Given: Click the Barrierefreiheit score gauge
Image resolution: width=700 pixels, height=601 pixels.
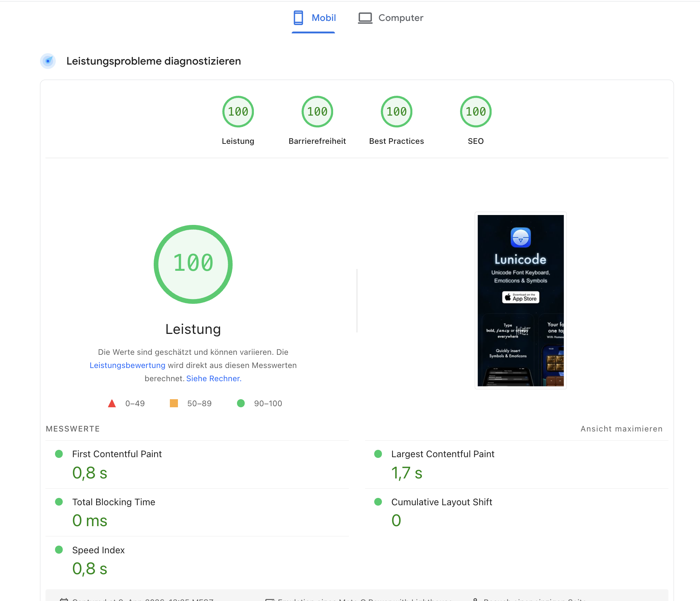Looking at the screenshot, I should pyautogui.click(x=317, y=112).
